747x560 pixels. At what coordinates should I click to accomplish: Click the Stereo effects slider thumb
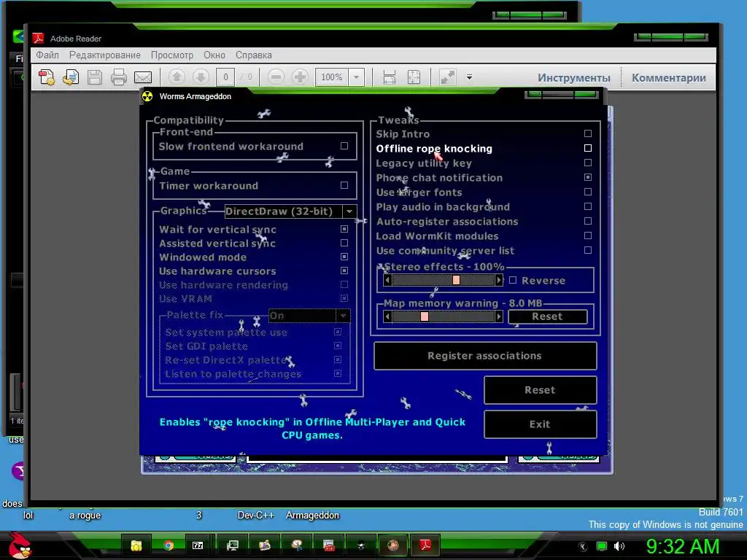(x=456, y=280)
